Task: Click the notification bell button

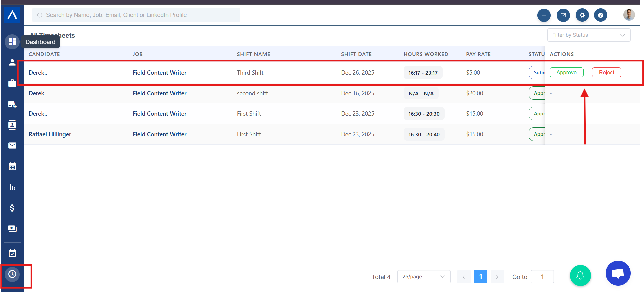Action: tap(580, 275)
